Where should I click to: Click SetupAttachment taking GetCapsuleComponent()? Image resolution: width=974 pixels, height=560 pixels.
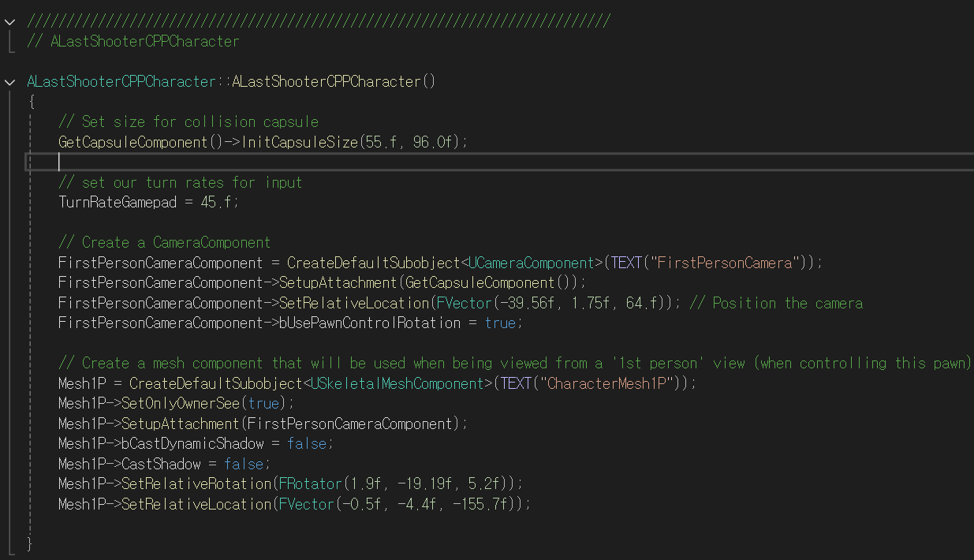338,282
